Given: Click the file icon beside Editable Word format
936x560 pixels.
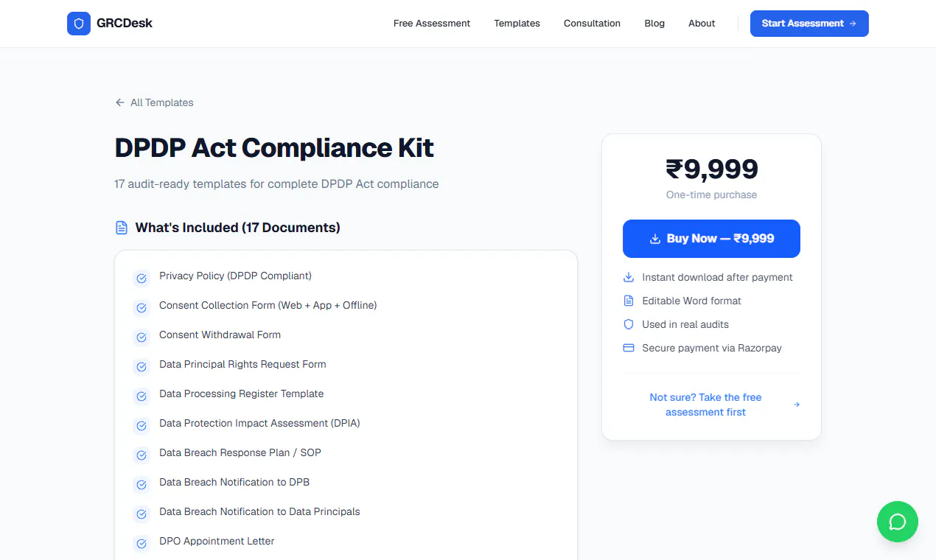Looking at the screenshot, I should coord(629,301).
